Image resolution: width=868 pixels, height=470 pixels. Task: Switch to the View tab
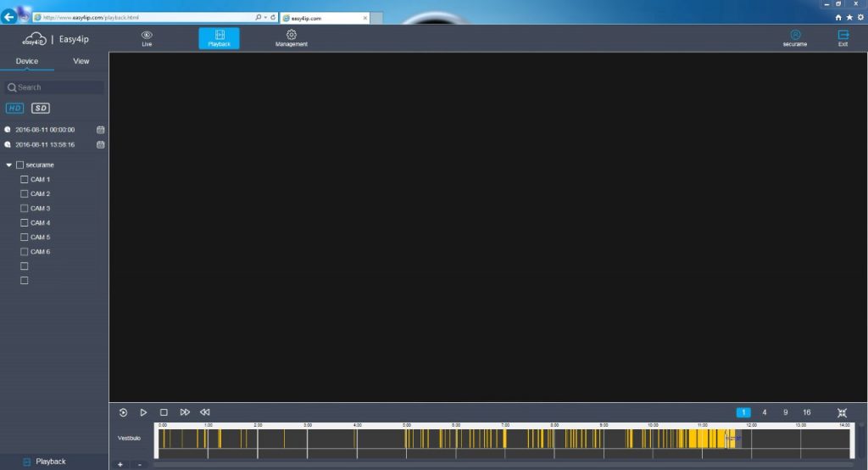(x=81, y=61)
